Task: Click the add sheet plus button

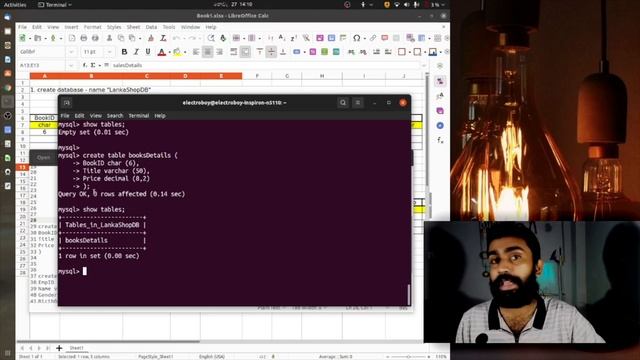Action: pos(59,348)
